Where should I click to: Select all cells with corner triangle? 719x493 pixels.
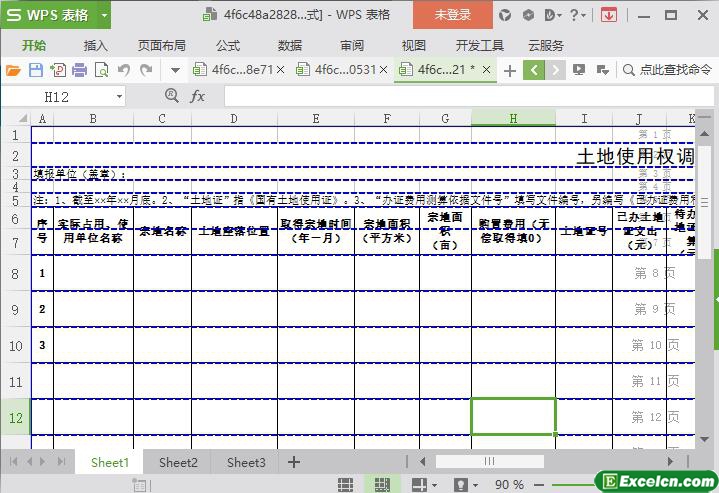coord(23,119)
